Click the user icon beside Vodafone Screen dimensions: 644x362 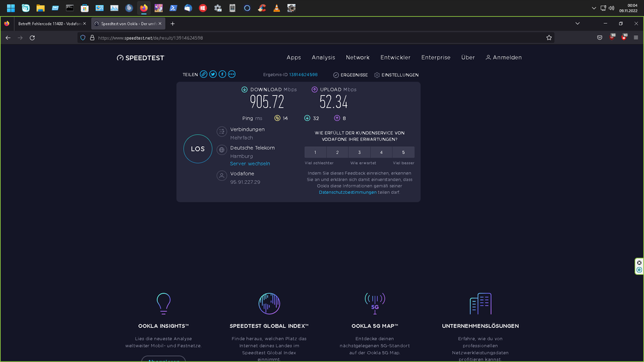(x=222, y=176)
